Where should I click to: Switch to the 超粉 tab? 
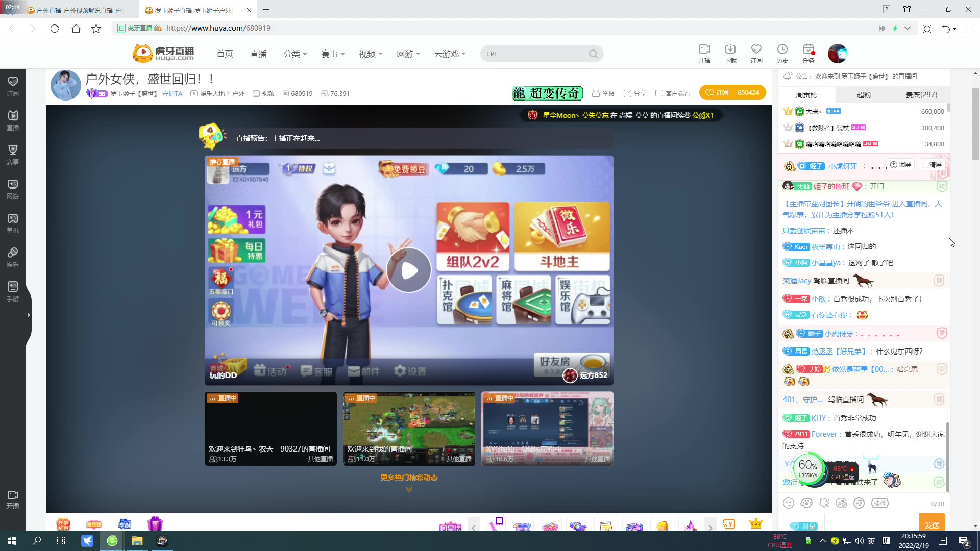pos(864,94)
